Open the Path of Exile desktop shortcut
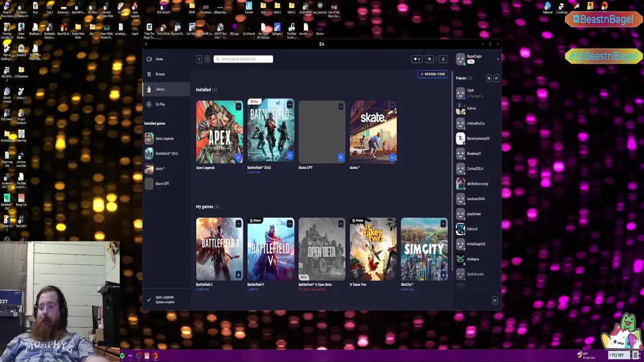Viewport: 644px width, 362px height. 163,29
